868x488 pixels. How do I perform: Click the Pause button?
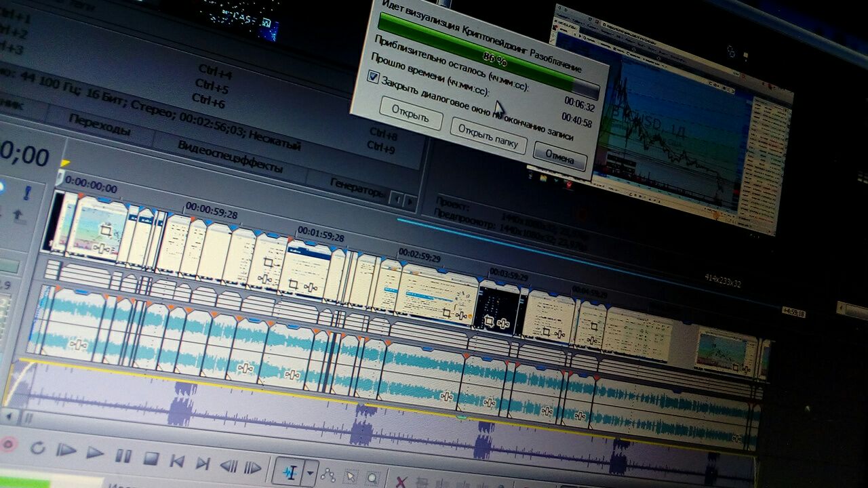point(123,455)
